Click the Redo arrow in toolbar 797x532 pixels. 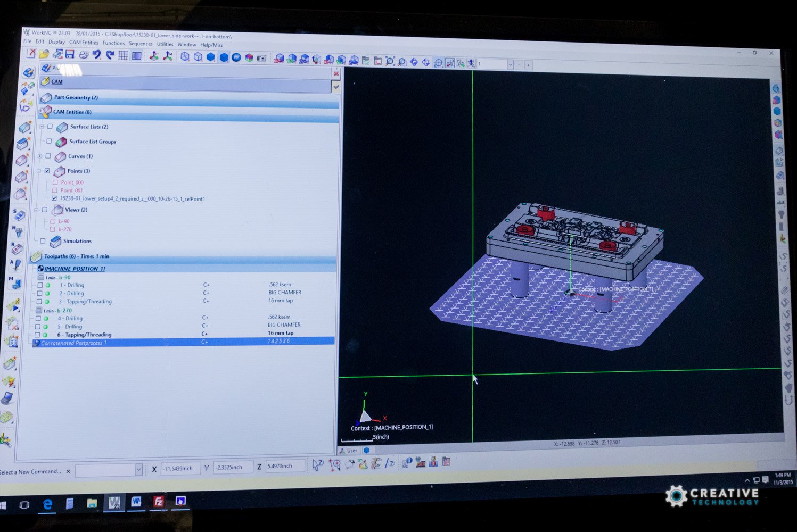(110, 55)
